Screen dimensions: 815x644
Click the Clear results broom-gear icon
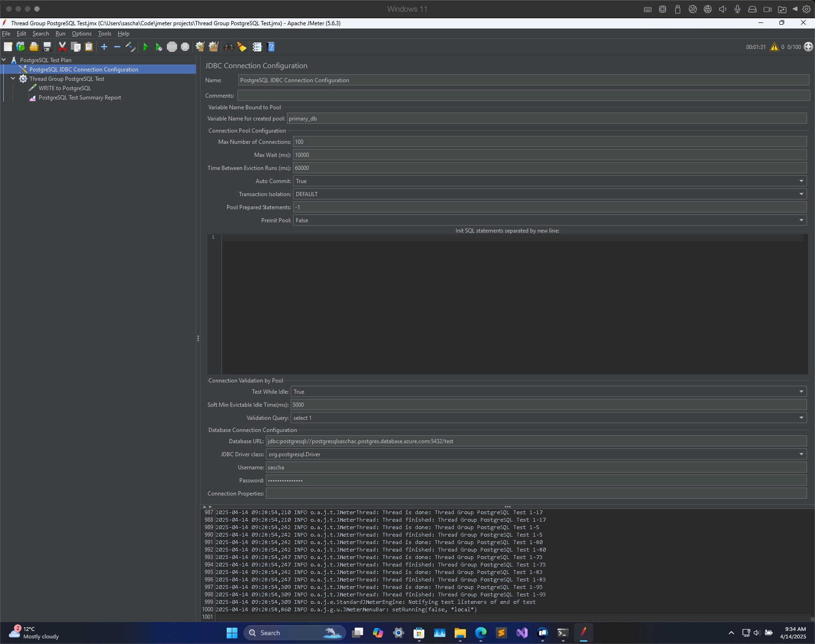pos(200,47)
